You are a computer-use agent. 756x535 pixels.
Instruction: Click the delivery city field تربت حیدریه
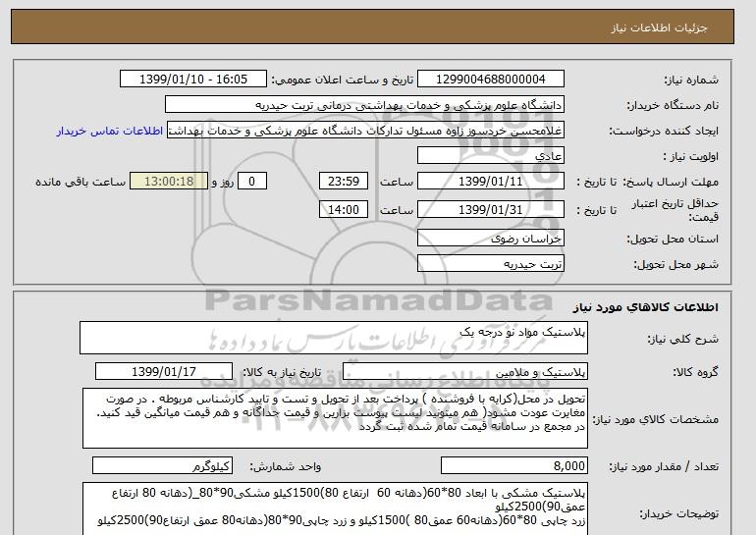[x=490, y=264]
